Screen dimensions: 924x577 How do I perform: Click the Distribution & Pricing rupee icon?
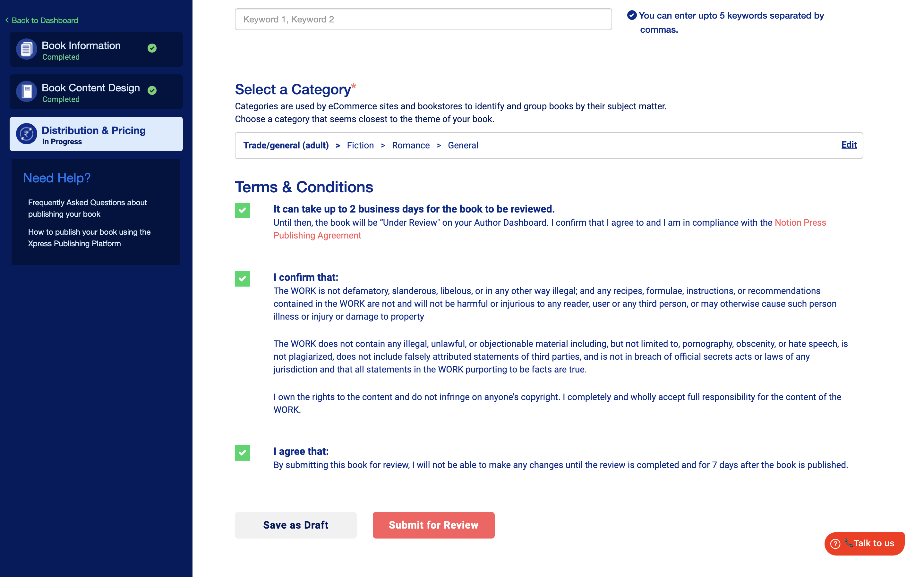pyautogui.click(x=26, y=134)
